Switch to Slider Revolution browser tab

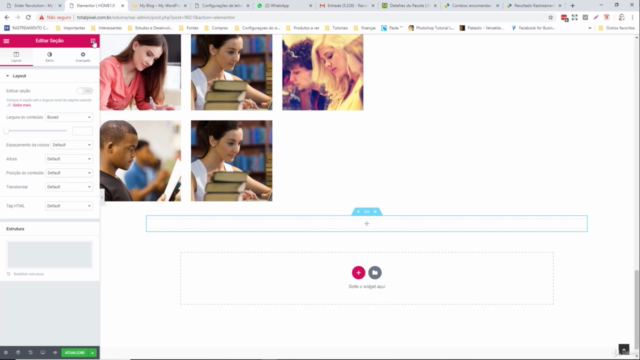(x=33, y=6)
